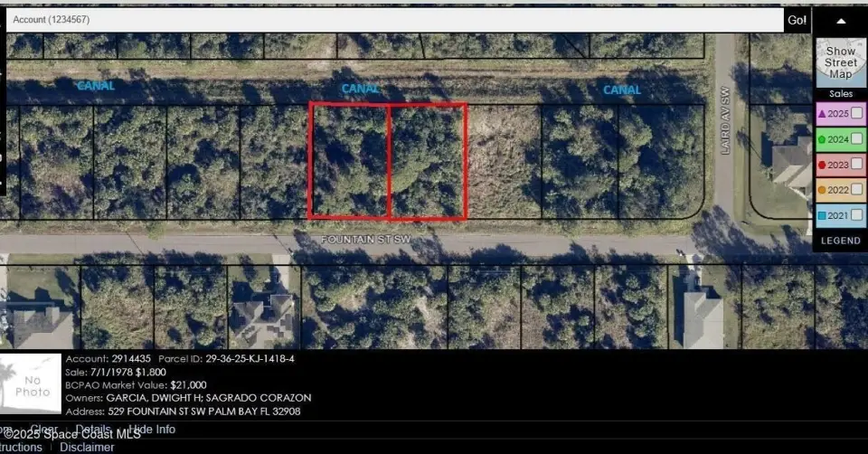Toggle the 2023 sales checkbox

(x=855, y=165)
